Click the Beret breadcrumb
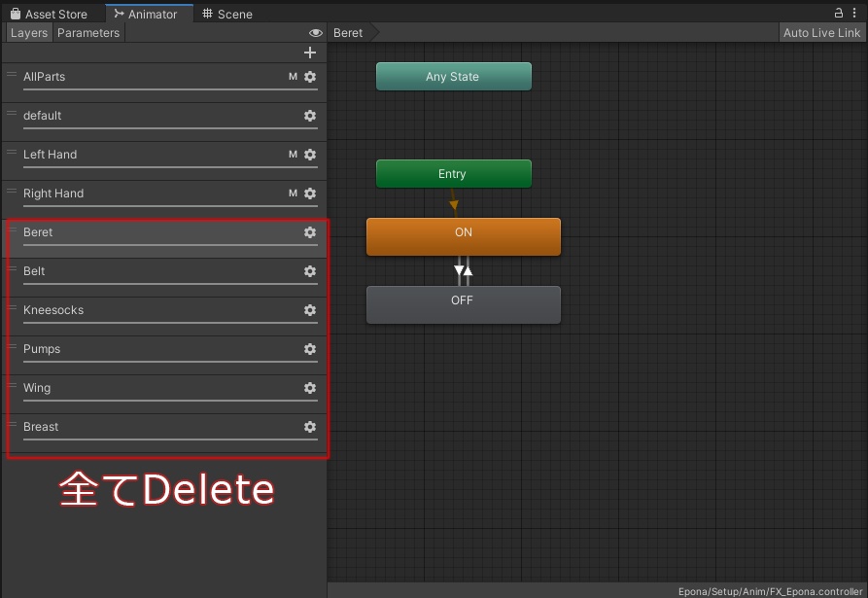 pyautogui.click(x=348, y=33)
